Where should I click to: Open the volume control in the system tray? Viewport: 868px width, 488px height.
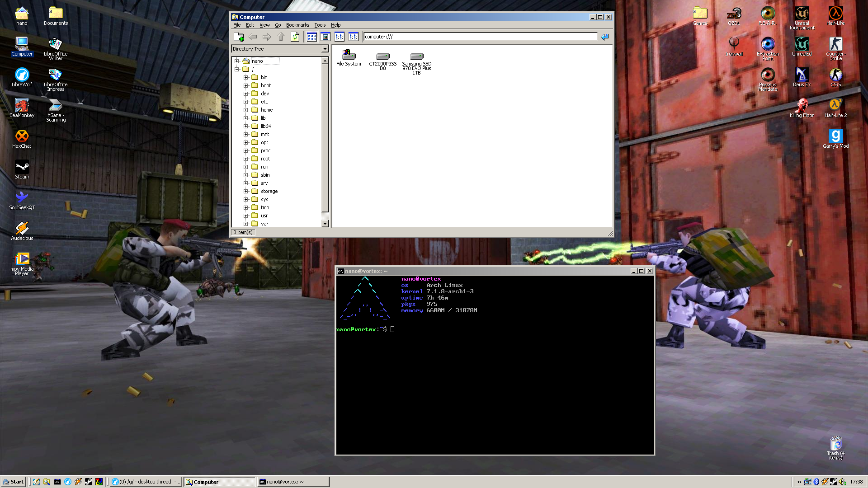[x=842, y=482]
